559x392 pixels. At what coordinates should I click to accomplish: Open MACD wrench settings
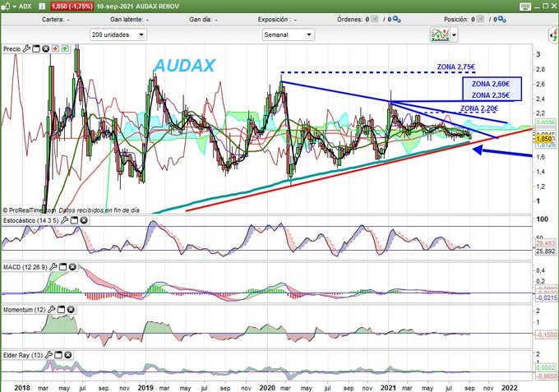(53, 267)
